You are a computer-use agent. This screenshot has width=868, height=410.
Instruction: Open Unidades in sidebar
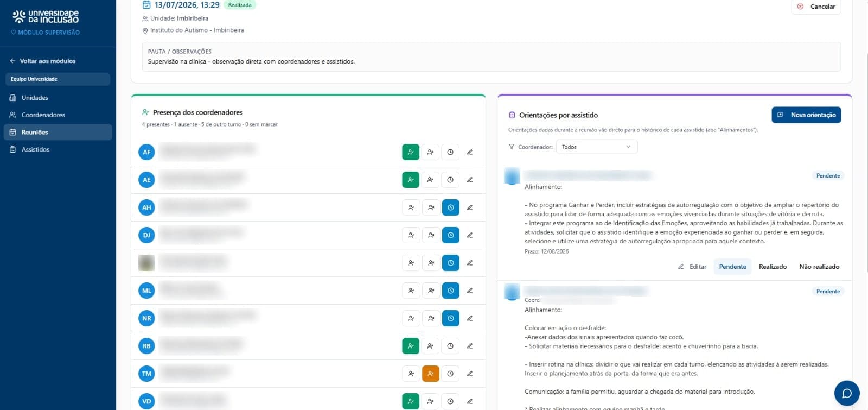tap(58, 98)
